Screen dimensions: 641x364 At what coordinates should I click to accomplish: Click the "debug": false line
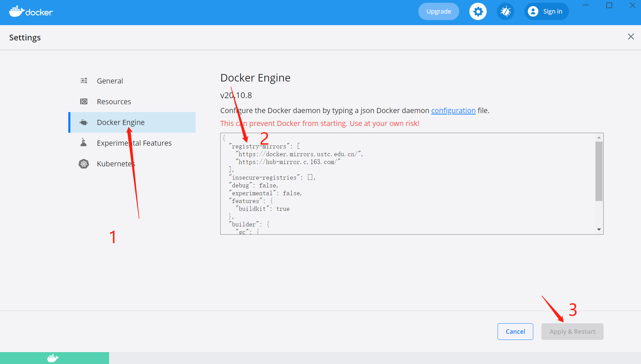(254, 185)
